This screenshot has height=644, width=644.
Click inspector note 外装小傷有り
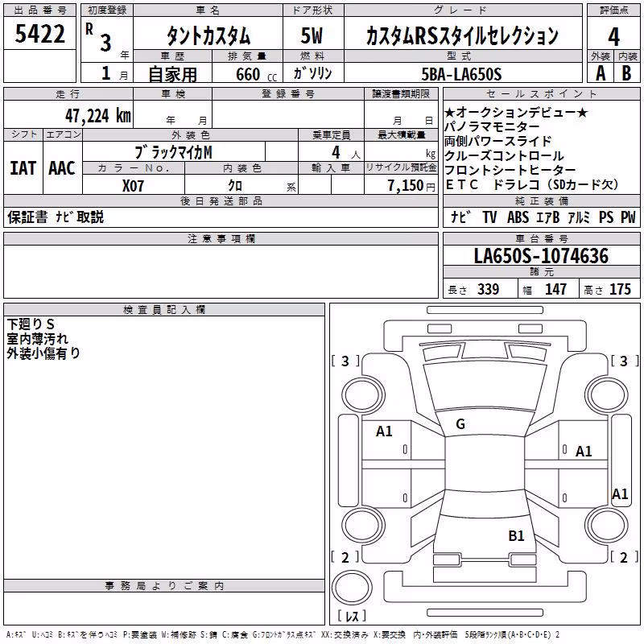point(43,353)
